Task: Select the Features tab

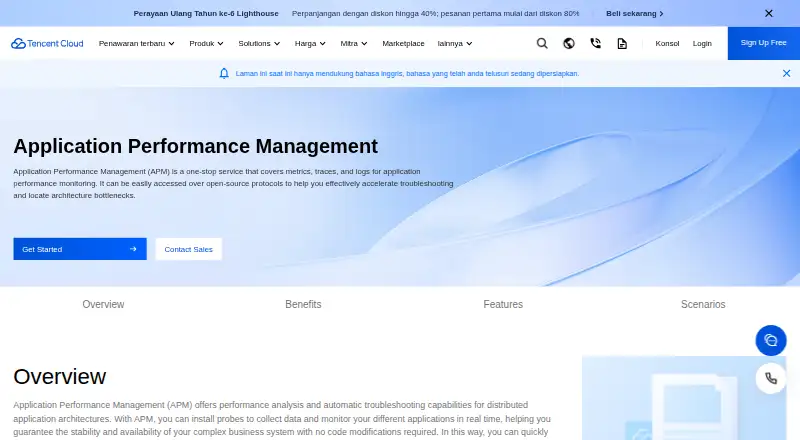Action: pyautogui.click(x=503, y=304)
